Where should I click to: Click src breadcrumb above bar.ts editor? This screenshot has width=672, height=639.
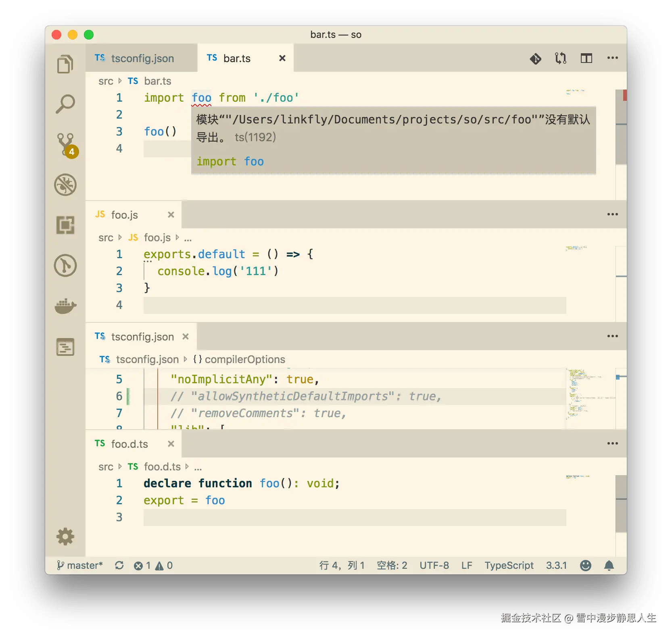click(106, 81)
